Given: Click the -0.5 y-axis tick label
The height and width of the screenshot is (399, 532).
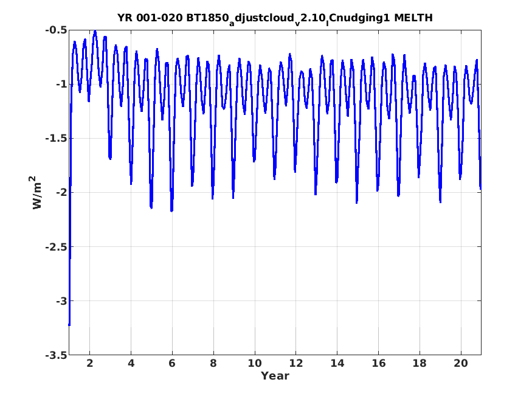Looking at the screenshot, I should [x=57, y=30].
